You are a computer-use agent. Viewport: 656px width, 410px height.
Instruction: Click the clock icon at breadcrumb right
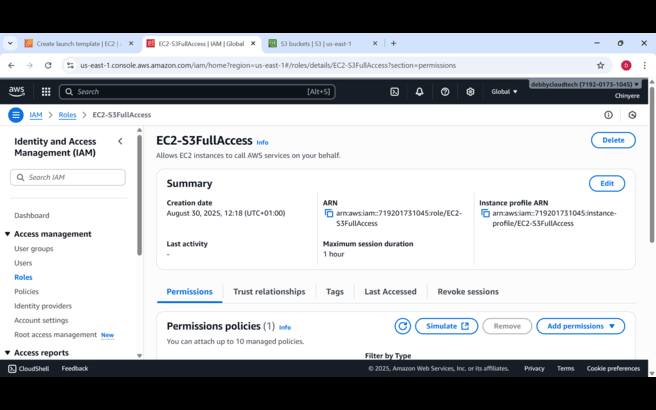pos(632,115)
